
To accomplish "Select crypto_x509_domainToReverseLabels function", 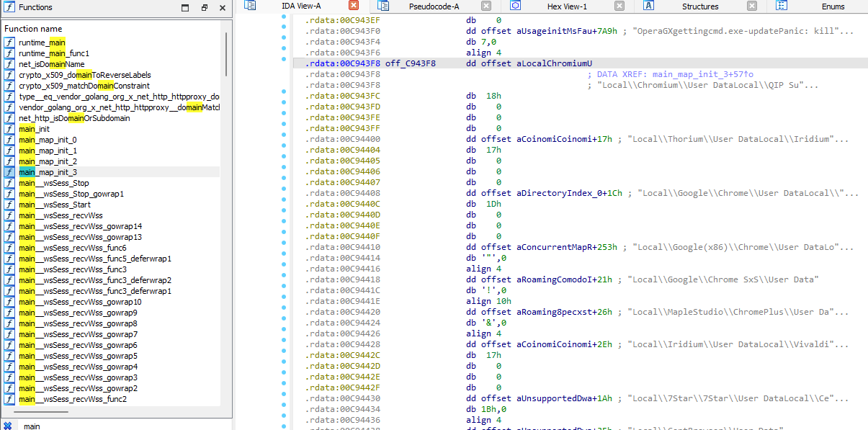I will tap(85, 75).
